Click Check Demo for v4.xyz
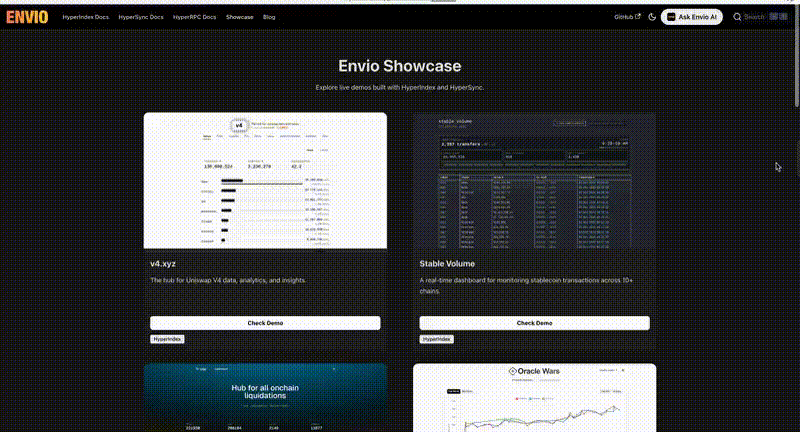Image resolution: width=800 pixels, height=432 pixels. [x=265, y=323]
